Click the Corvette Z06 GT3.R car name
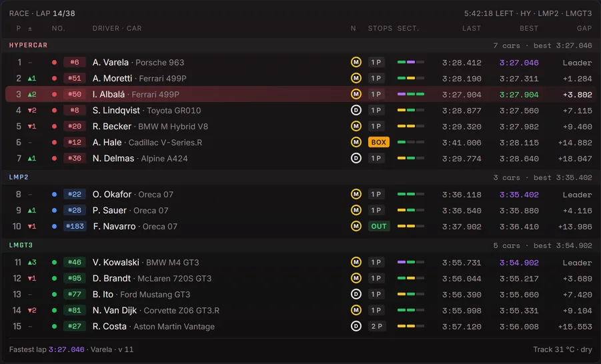The height and width of the screenshot is (364, 601). coord(181,311)
